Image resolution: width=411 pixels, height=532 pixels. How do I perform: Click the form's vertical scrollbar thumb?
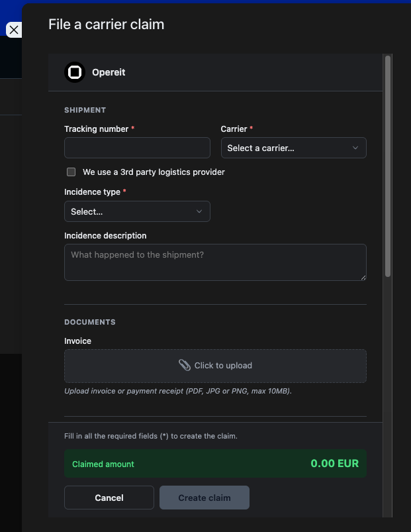(388, 166)
